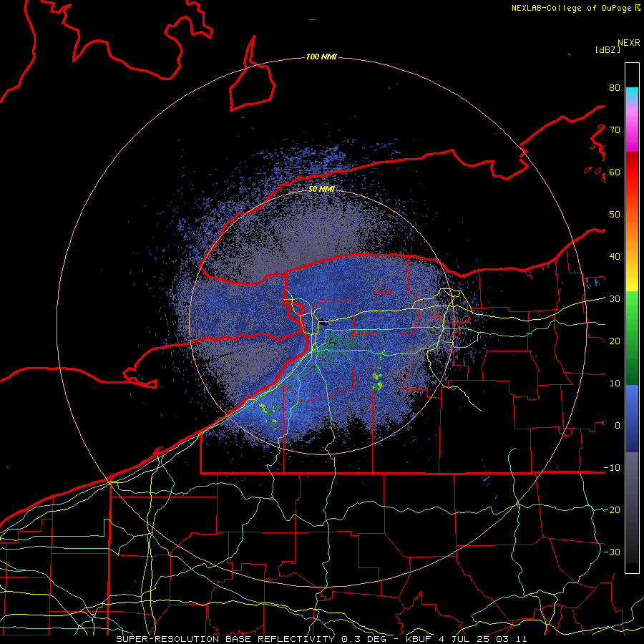This screenshot has width=644, height=644.
Task: Click the NEXR label above color scale
Action: point(628,43)
